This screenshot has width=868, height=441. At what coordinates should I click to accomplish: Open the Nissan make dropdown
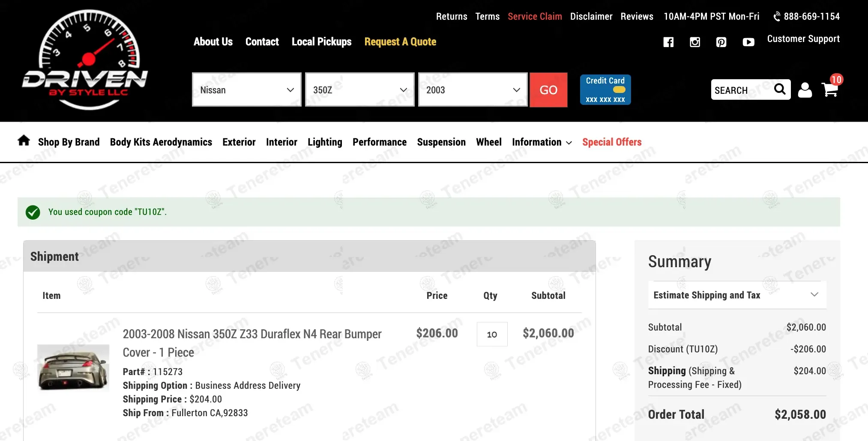click(x=247, y=90)
